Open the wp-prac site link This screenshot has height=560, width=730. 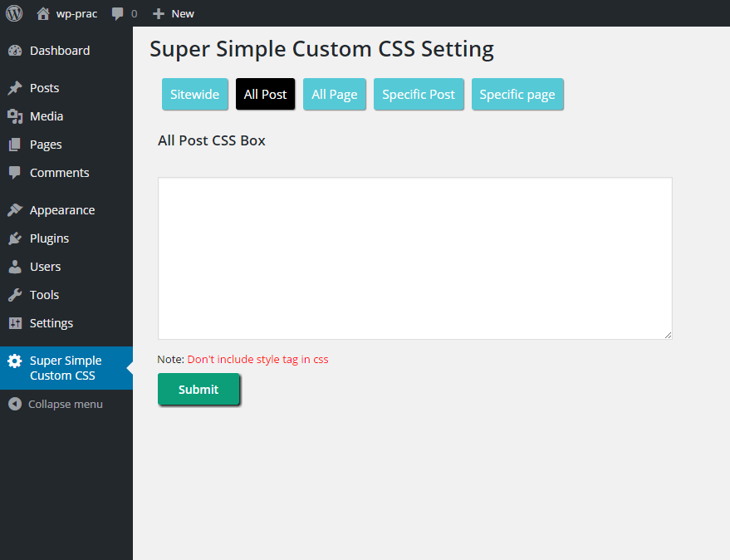tap(76, 14)
